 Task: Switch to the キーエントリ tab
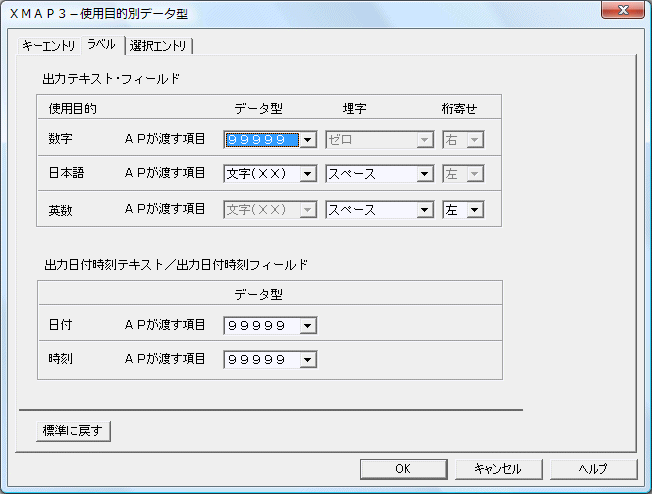[x=49, y=46]
